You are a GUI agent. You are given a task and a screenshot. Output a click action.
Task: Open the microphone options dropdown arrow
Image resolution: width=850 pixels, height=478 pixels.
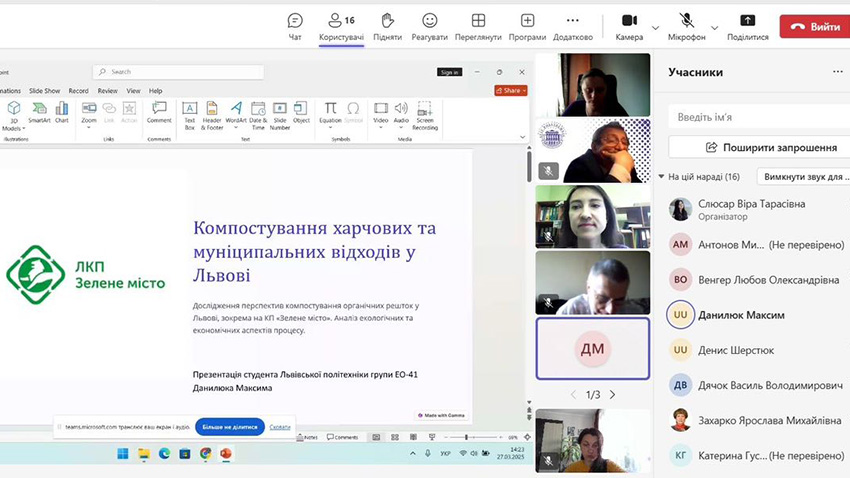pos(714,27)
